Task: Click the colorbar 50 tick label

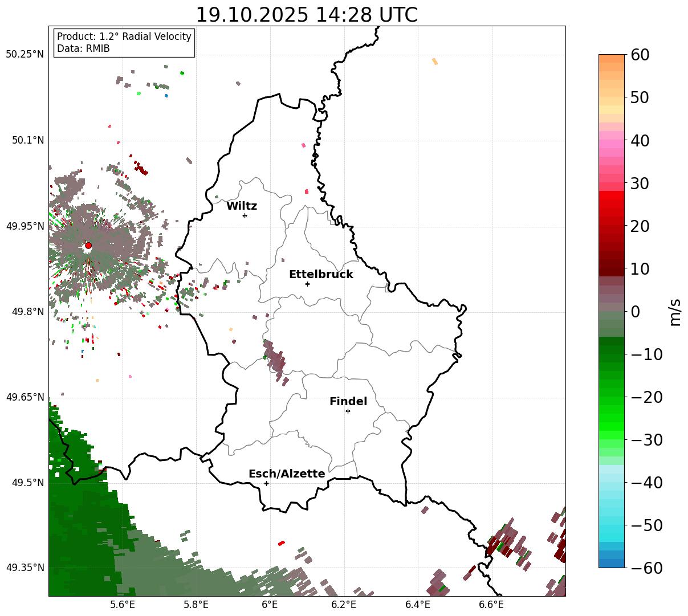Action: pyautogui.click(x=640, y=98)
